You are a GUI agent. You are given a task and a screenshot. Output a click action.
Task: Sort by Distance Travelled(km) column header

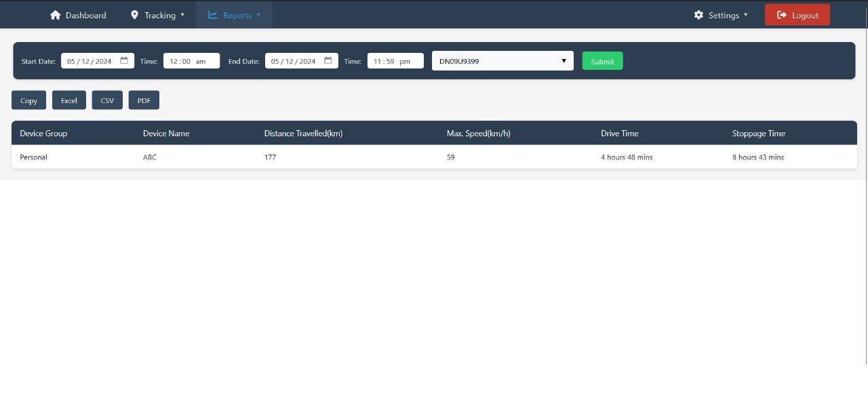[303, 134]
